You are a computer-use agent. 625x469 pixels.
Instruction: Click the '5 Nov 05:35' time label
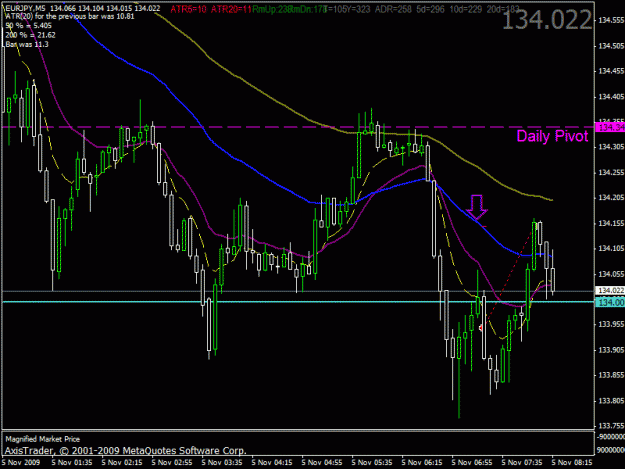coord(372,463)
